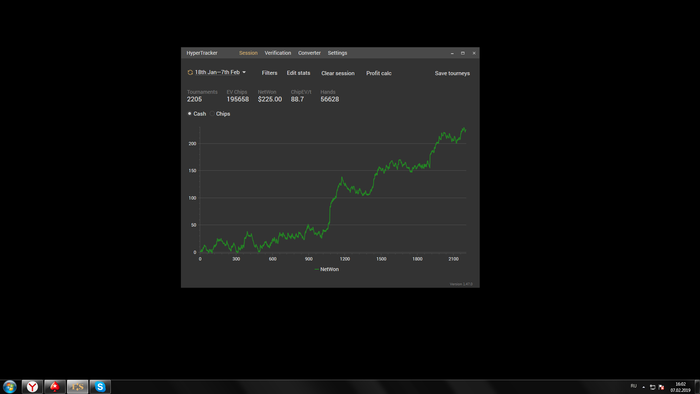The height and width of the screenshot is (394, 700).
Task: Open the Windows Start menu
Action: pos(9,387)
